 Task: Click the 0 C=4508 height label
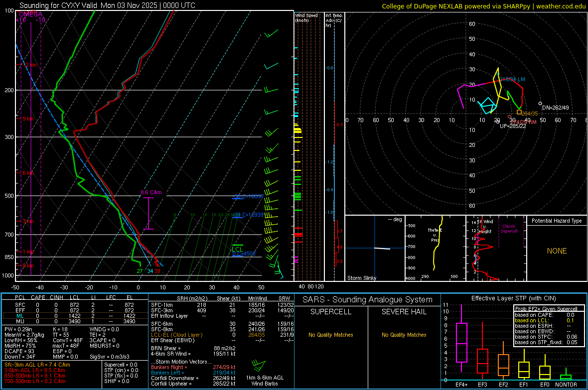(x=244, y=254)
